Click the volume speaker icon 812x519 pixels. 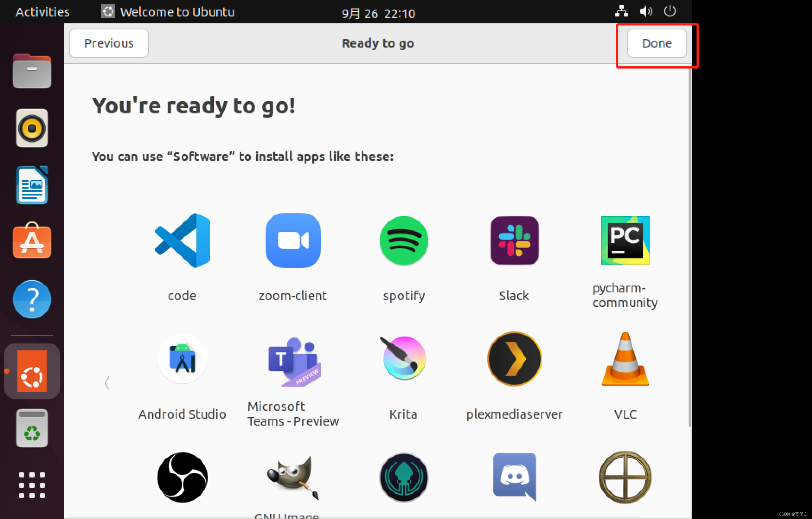[646, 11]
